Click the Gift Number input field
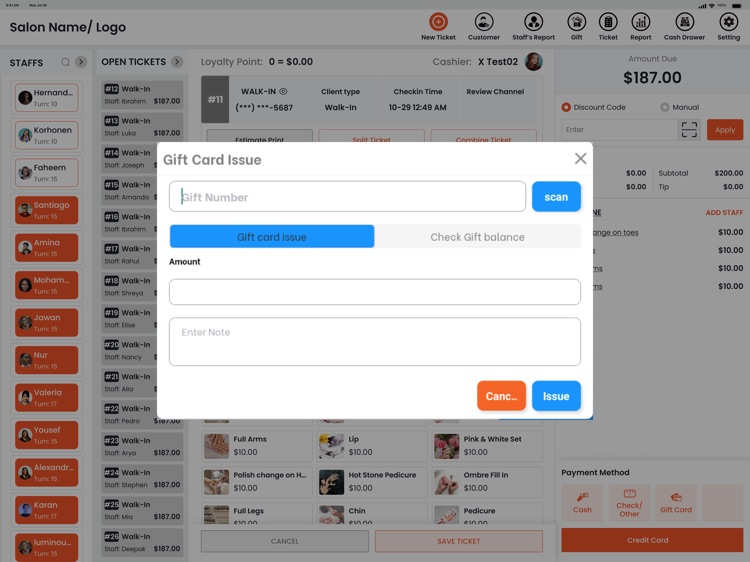This screenshot has width=750, height=562. [347, 197]
